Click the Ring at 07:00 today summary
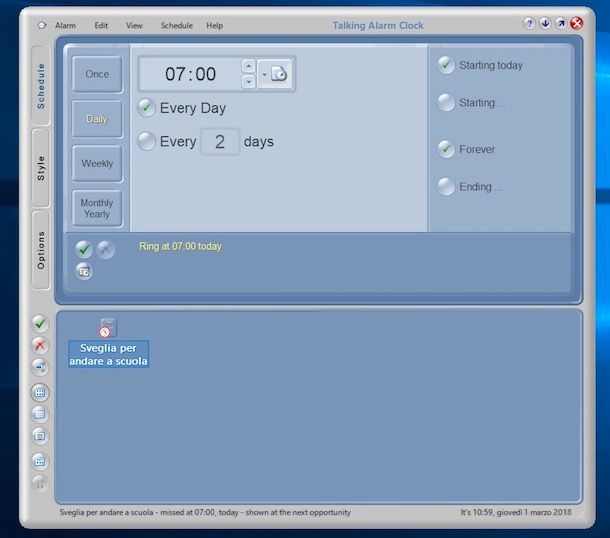Viewport: 610px width, 538px height. pyautogui.click(x=181, y=246)
